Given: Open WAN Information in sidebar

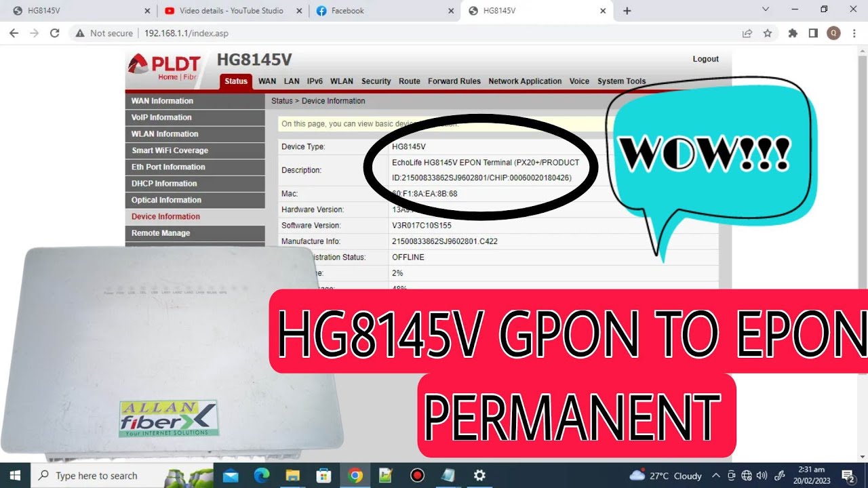Looking at the screenshot, I should pos(195,101).
